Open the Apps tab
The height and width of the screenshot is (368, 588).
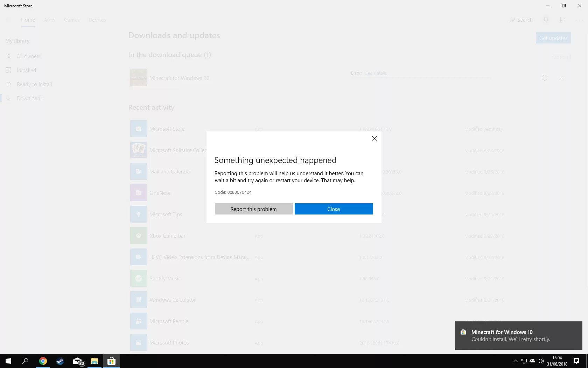click(50, 20)
